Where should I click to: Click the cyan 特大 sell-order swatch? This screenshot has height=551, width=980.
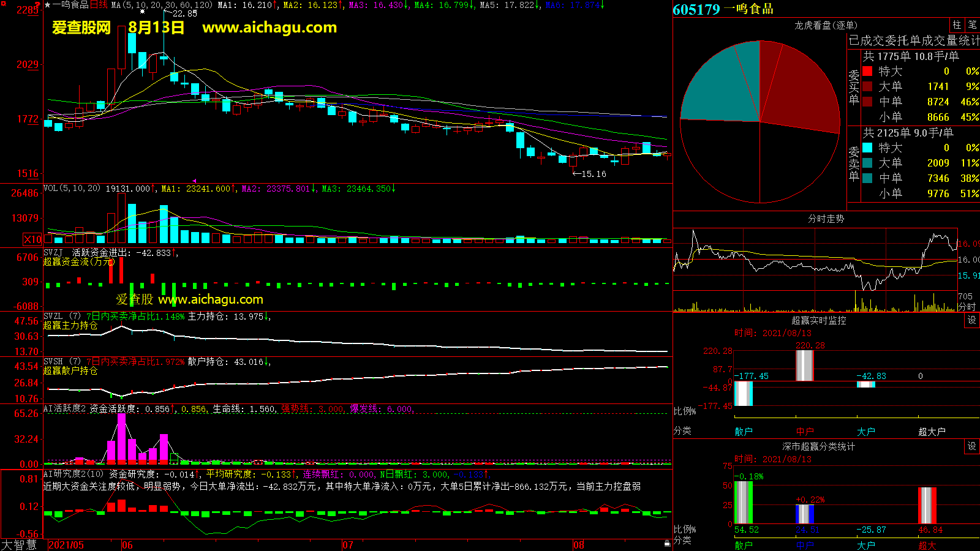pos(867,148)
